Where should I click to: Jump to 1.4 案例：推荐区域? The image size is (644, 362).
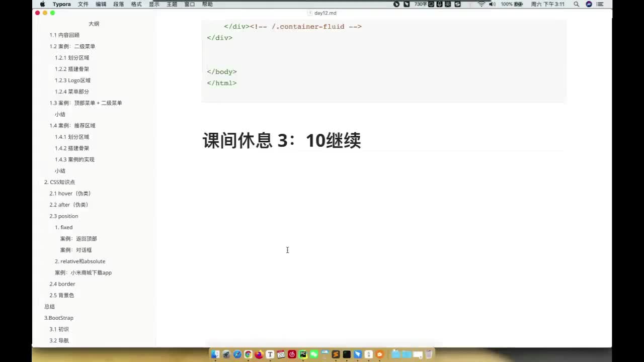coord(72,126)
